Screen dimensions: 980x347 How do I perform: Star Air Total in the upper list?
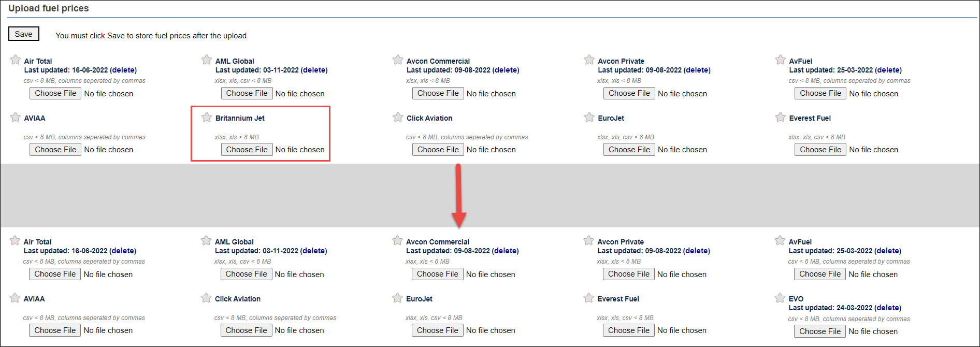pos(16,60)
